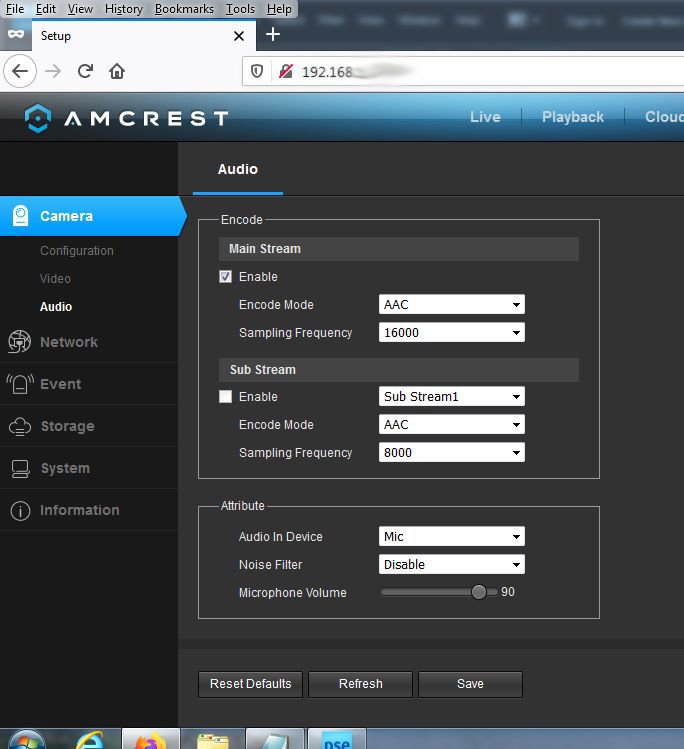Click the browser home icon
684x749 pixels.
coord(117,71)
